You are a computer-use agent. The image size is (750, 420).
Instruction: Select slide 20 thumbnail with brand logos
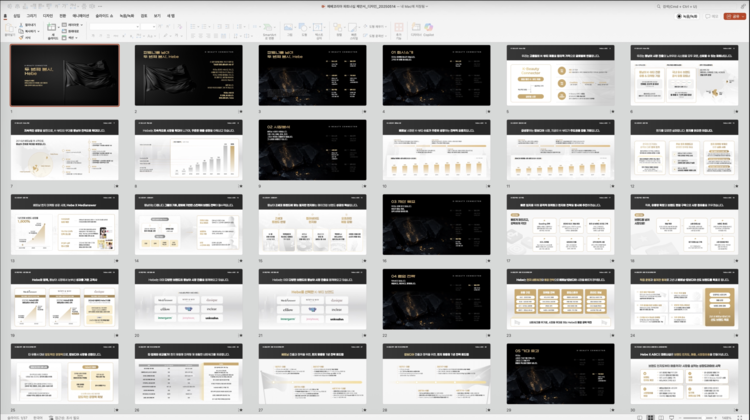click(x=188, y=299)
